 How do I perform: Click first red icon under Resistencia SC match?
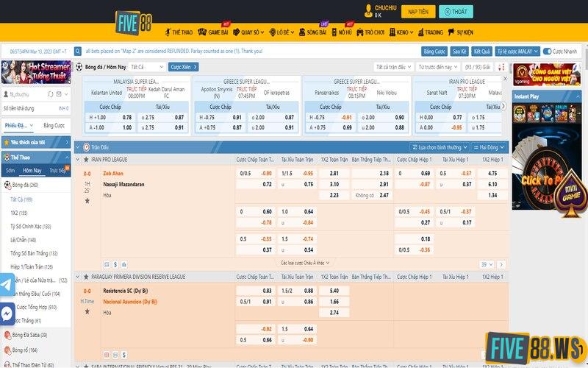(x=107, y=355)
